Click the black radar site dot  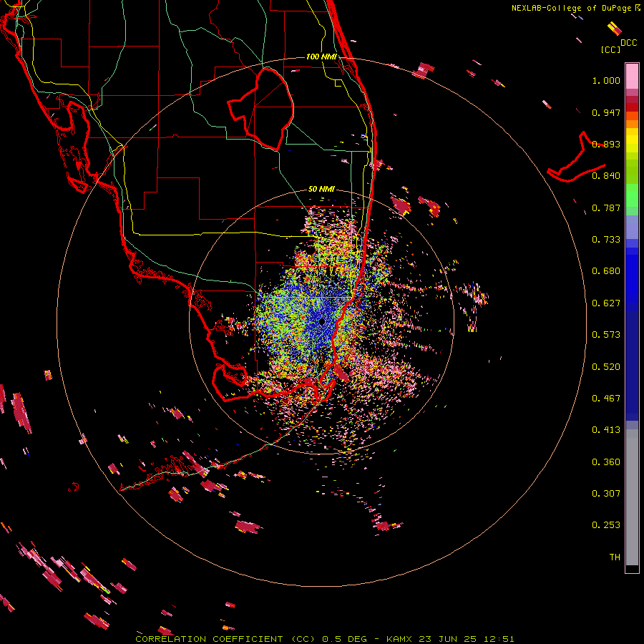click(322, 321)
